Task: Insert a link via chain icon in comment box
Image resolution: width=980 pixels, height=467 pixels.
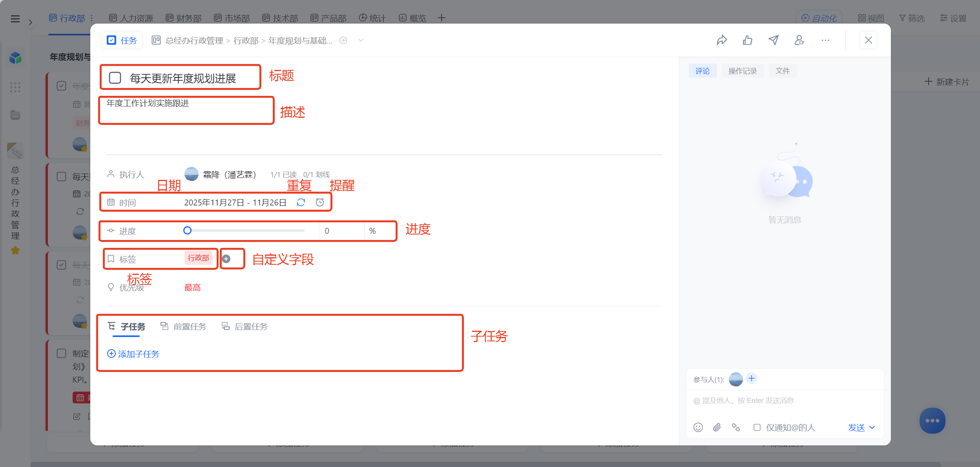Action: [x=736, y=427]
